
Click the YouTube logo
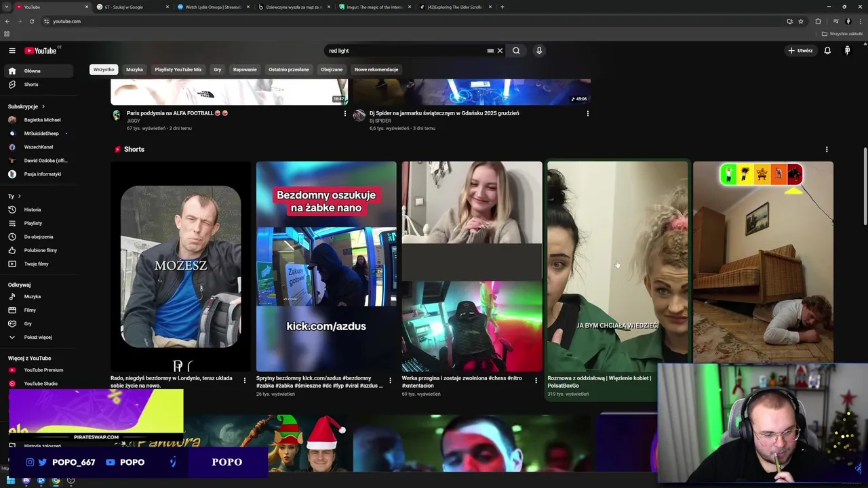click(42, 51)
